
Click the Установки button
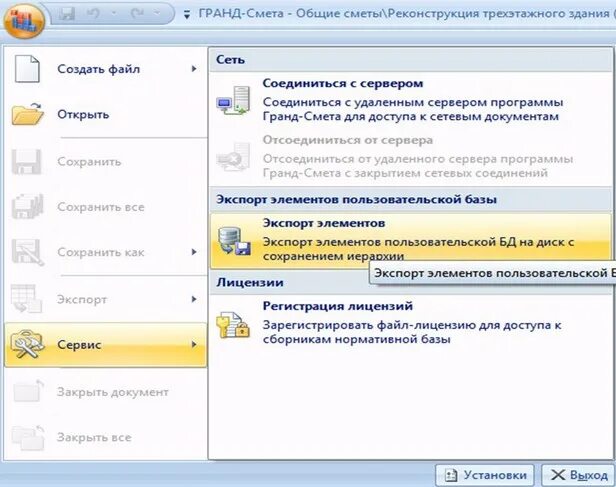click(x=485, y=475)
